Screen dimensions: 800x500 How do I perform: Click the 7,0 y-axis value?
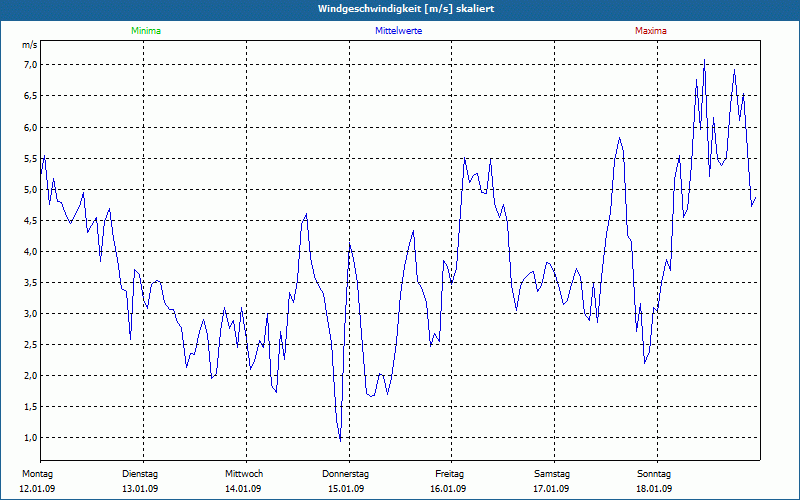(x=31, y=65)
